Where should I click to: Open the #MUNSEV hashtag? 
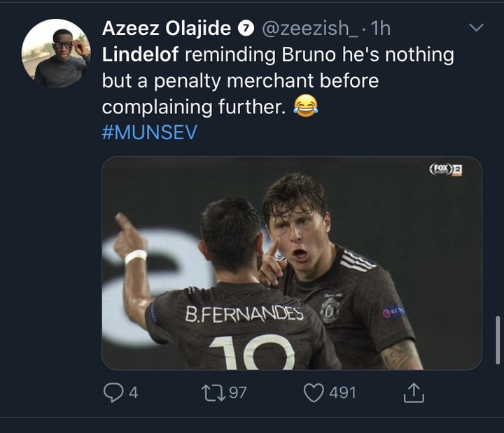point(150,133)
